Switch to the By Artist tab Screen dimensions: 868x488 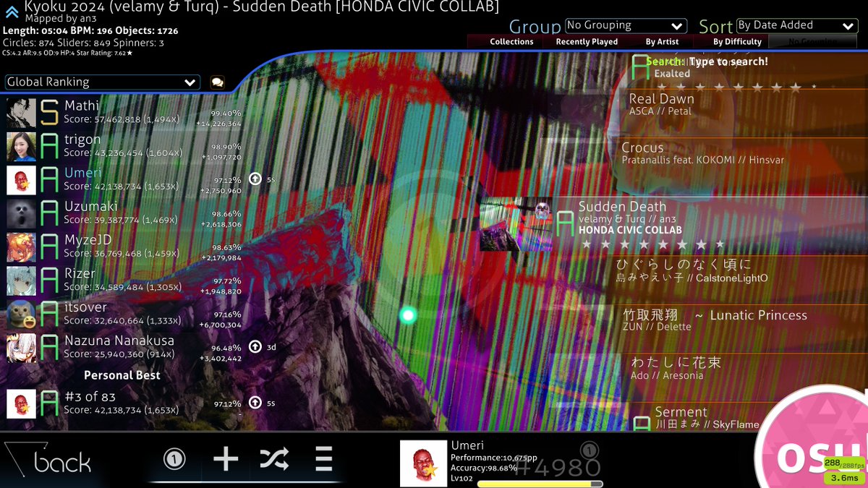point(662,42)
